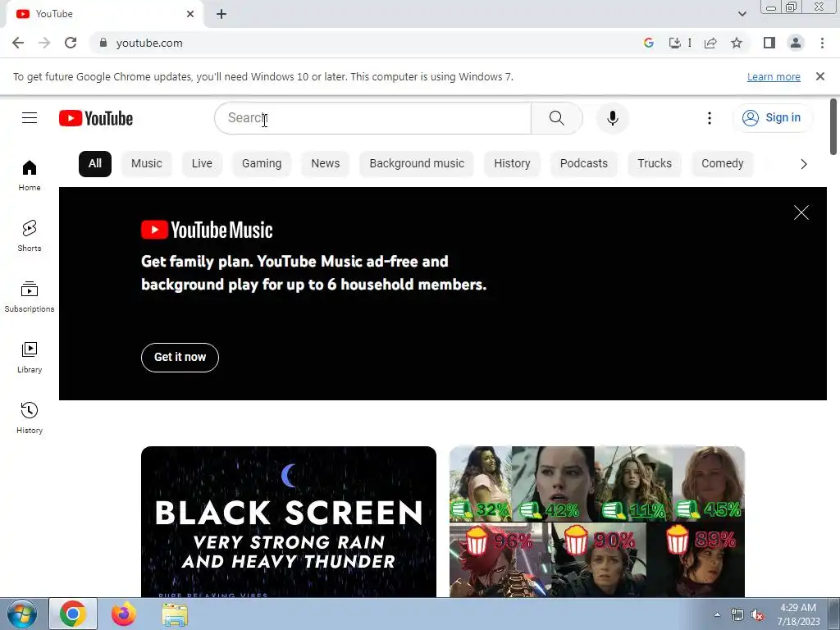Click the page vertical scrollbar

pos(833,126)
